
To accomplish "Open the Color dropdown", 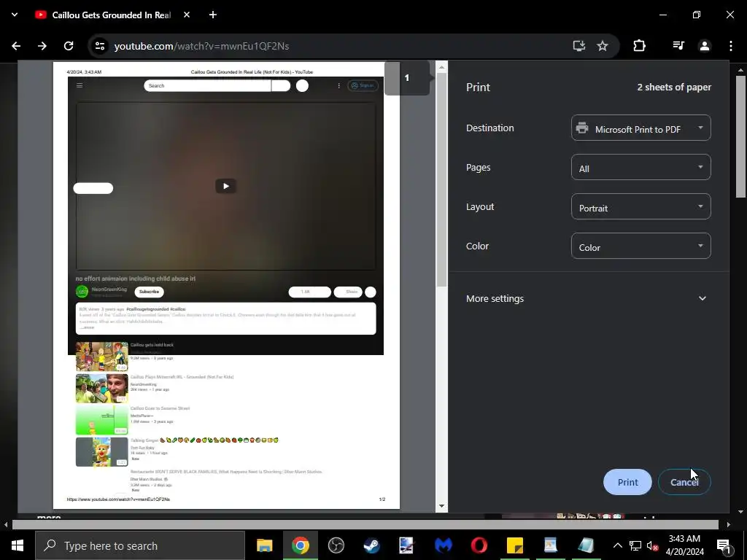I will 640,246.
